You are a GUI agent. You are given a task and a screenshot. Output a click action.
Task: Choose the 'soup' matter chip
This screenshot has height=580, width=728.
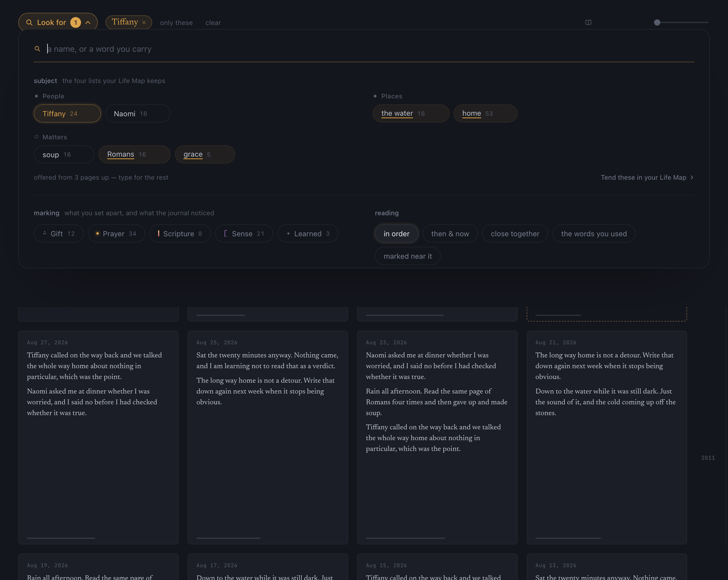(x=64, y=155)
